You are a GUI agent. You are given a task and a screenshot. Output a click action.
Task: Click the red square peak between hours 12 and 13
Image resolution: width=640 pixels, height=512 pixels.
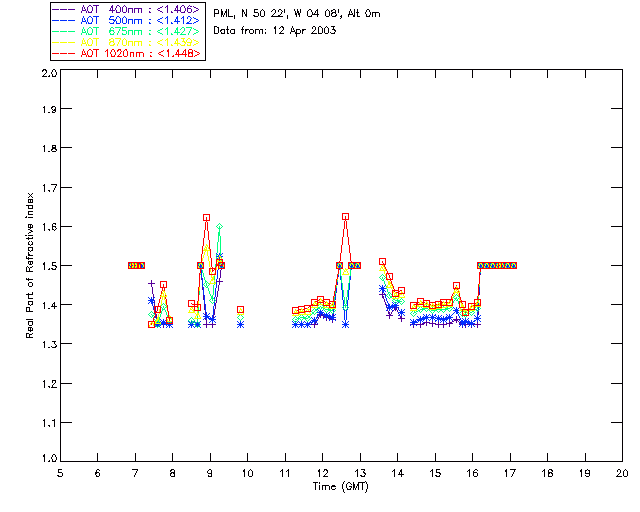pyautogui.click(x=346, y=216)
